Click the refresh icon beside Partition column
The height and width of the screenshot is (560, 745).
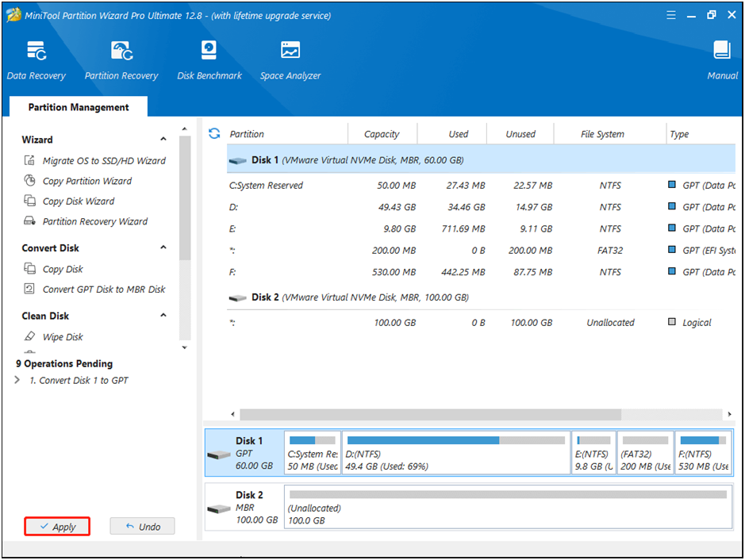214,133
